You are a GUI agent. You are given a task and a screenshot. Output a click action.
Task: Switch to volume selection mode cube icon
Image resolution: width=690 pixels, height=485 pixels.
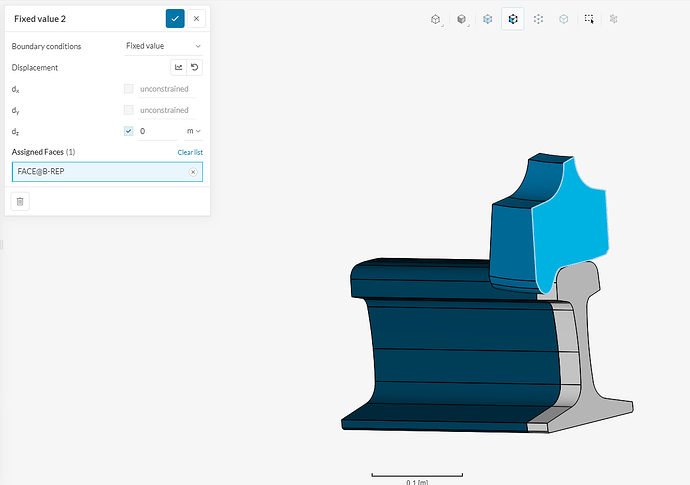487,18
